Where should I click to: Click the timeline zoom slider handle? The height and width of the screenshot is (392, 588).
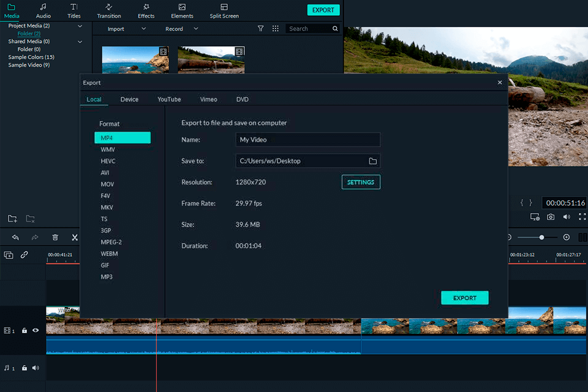coord(542,238)
